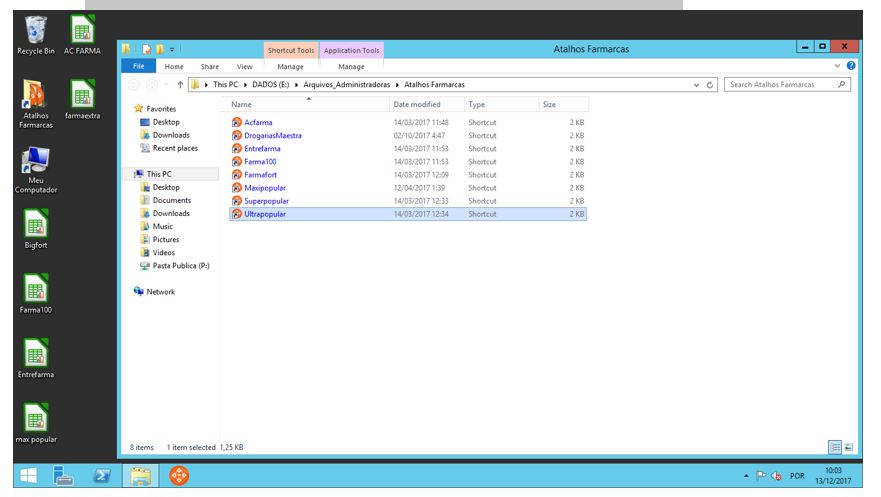Refresh the current folder view
Image resolution: width=881 pixels, height=497 pixels.
point(710,85)
